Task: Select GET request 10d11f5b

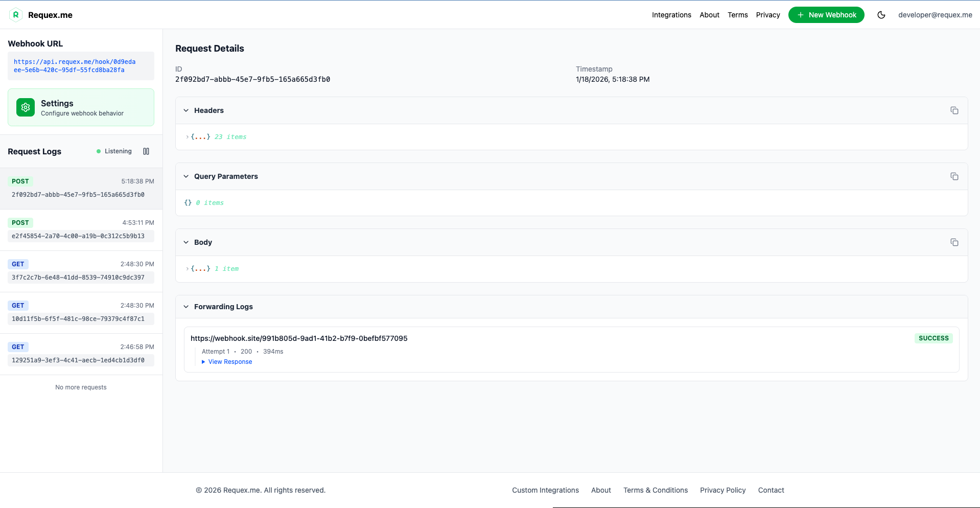Action: tap(81, 312)
